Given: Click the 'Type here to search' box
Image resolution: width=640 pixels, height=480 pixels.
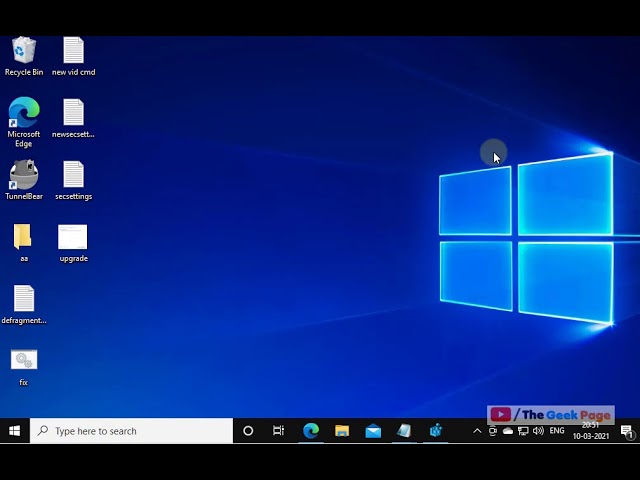Looking at the screenshot, I should tap(131, 431).
